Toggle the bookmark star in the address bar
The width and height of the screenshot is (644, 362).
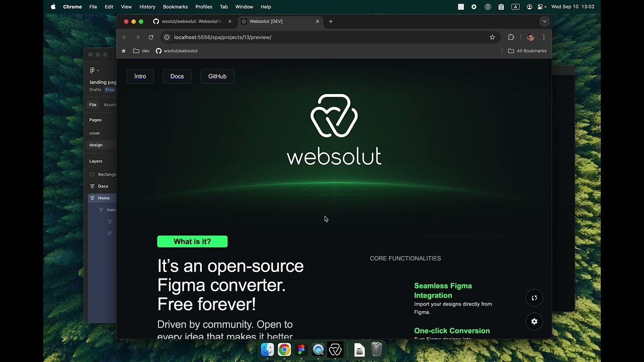click(492, 37)
